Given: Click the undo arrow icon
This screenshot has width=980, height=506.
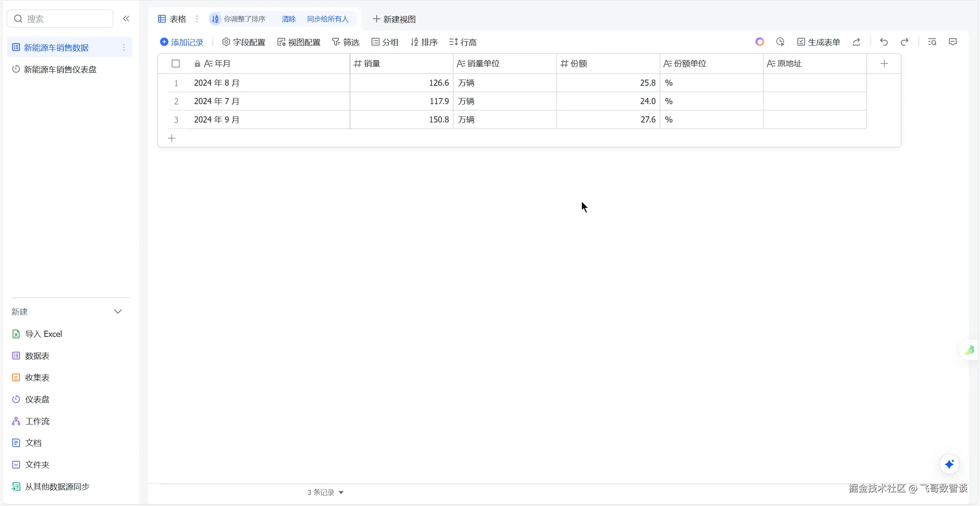Looking at the screenshot, I should (884, 42).
